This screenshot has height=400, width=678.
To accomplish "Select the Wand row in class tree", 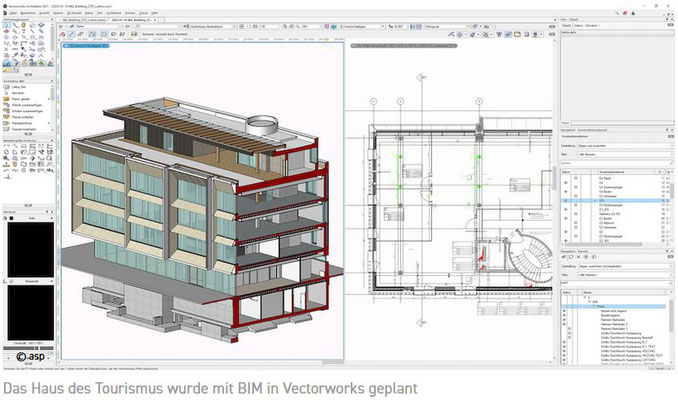I will 613,306.
